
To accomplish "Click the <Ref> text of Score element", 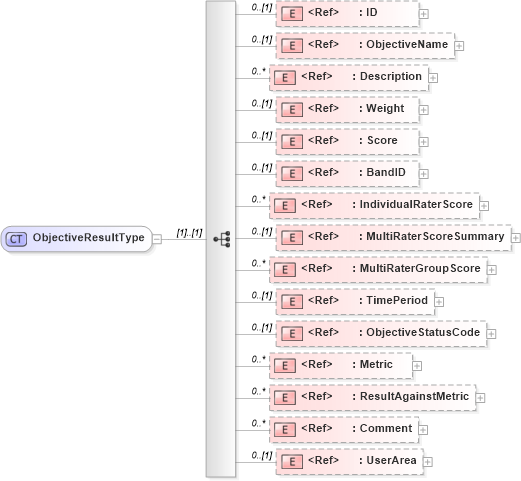I will point(323,140).
